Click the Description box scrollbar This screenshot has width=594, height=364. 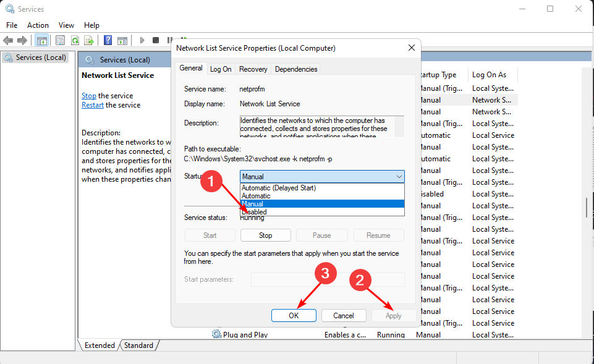point(399,127)
